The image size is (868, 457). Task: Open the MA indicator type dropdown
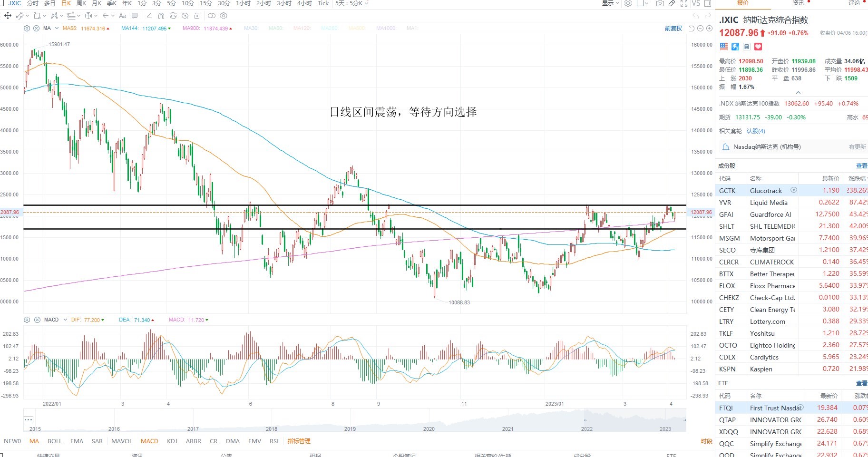[x=57, y=28]
